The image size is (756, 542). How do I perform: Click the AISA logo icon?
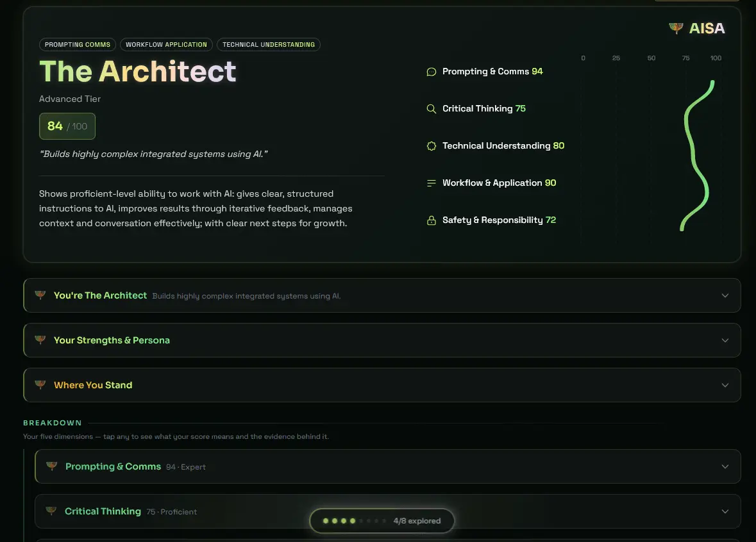pos(676,28)
